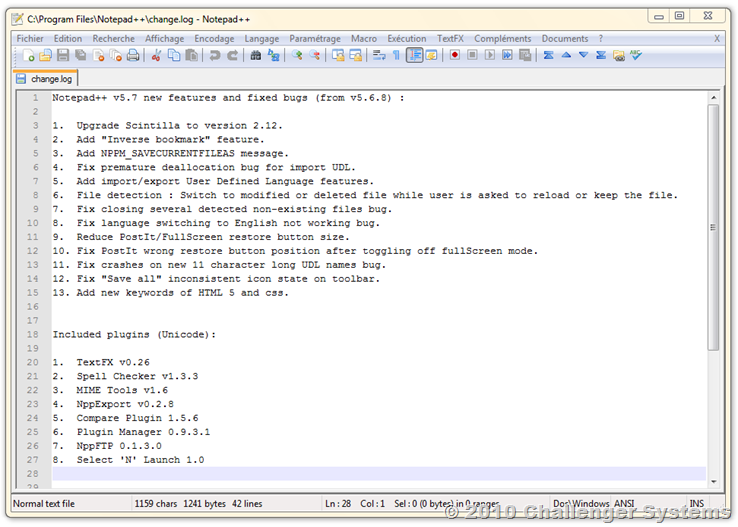Click the Paste clipboard icon
Image resolution: width=738 pixels, height=527 pixels.
192,56
